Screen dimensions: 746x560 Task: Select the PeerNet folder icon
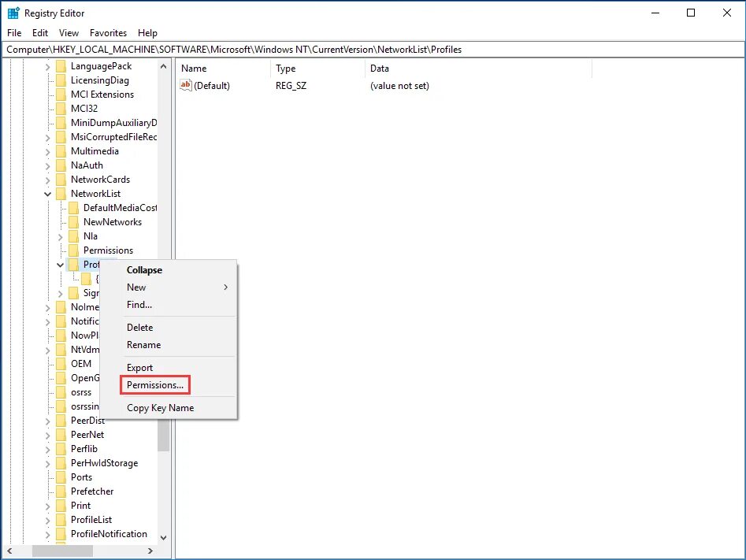[61, 435]
